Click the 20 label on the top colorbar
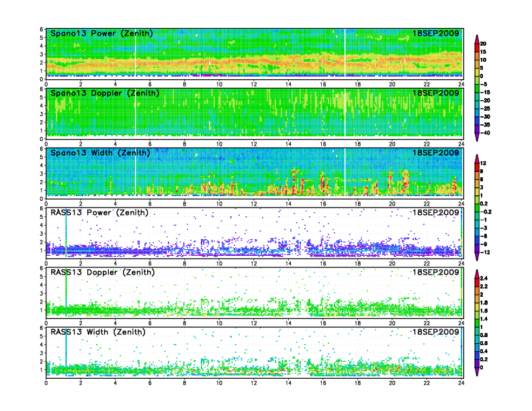 (x=483, y=44)
